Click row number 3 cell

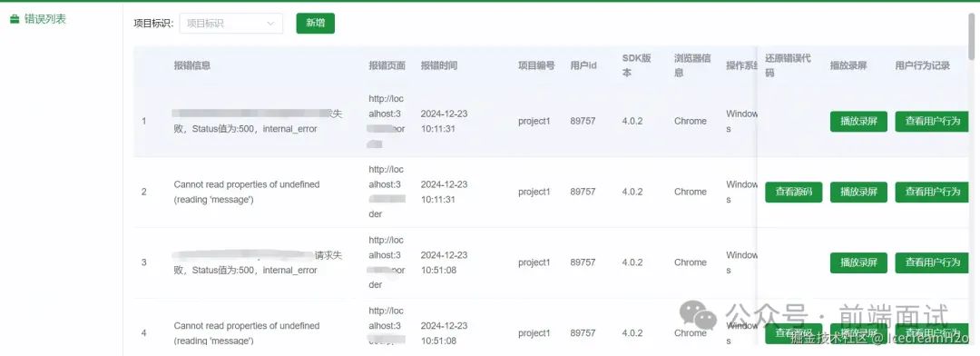tap(143, 262)
